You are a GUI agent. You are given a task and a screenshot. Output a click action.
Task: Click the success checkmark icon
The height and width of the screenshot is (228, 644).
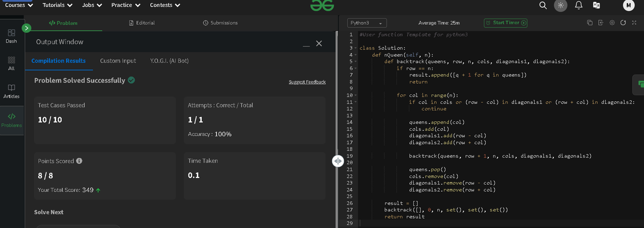[131, 81]
